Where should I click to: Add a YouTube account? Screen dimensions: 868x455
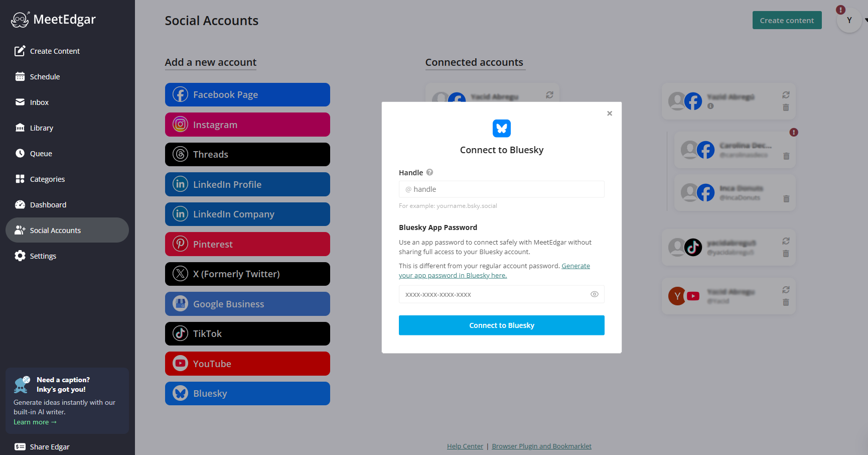coord(247,364)
